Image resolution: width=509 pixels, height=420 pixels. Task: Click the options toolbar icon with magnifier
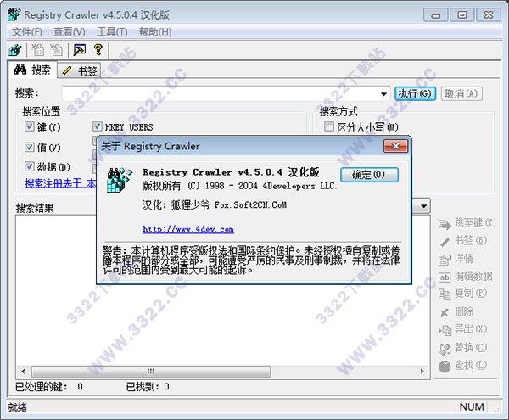[x=80, y=50]
